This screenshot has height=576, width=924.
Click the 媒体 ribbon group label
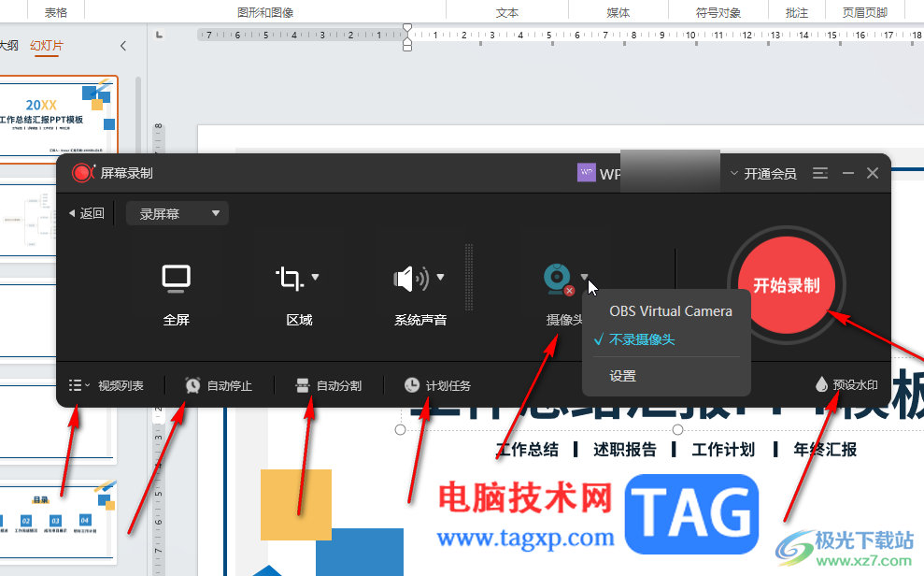(618, 12)
